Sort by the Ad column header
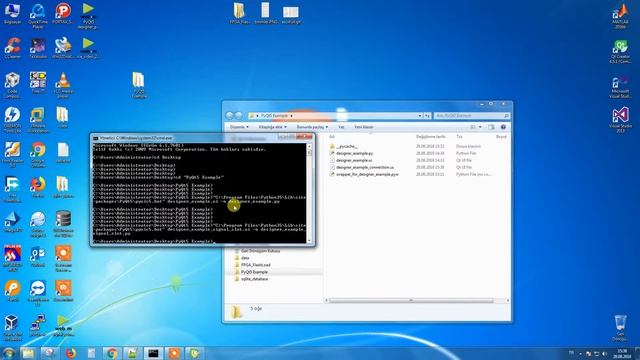Viewport: 640px width, 360px height. pos(332,137)
